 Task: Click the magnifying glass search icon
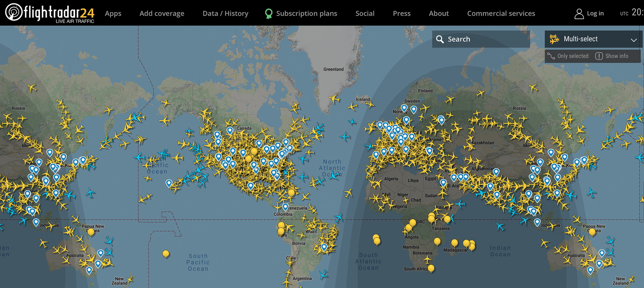[440, 39]
